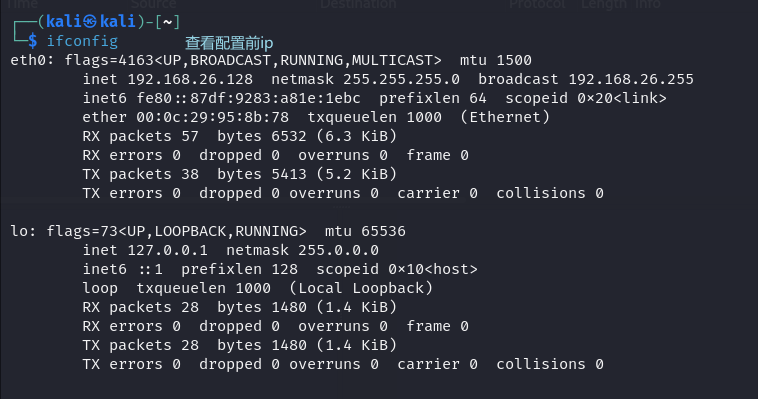Click the eth0 mtu 1500 value
This screenshot has width=758, height=399.
514,60
